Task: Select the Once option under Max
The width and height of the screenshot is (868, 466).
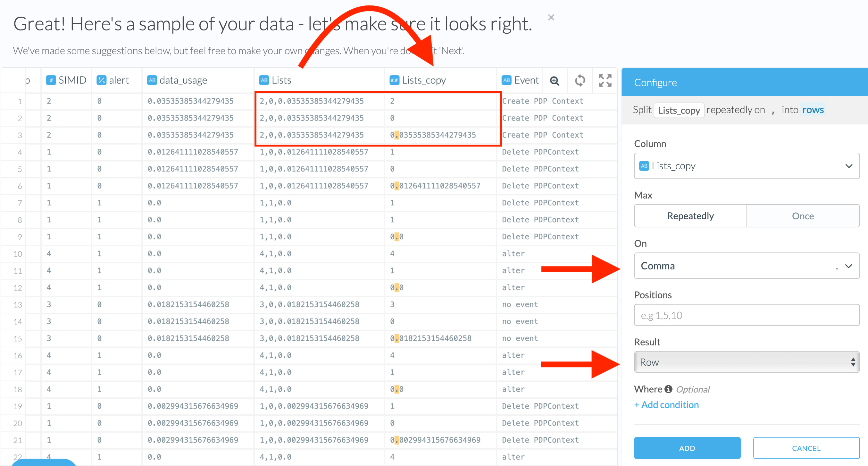Action: point(803,216)
